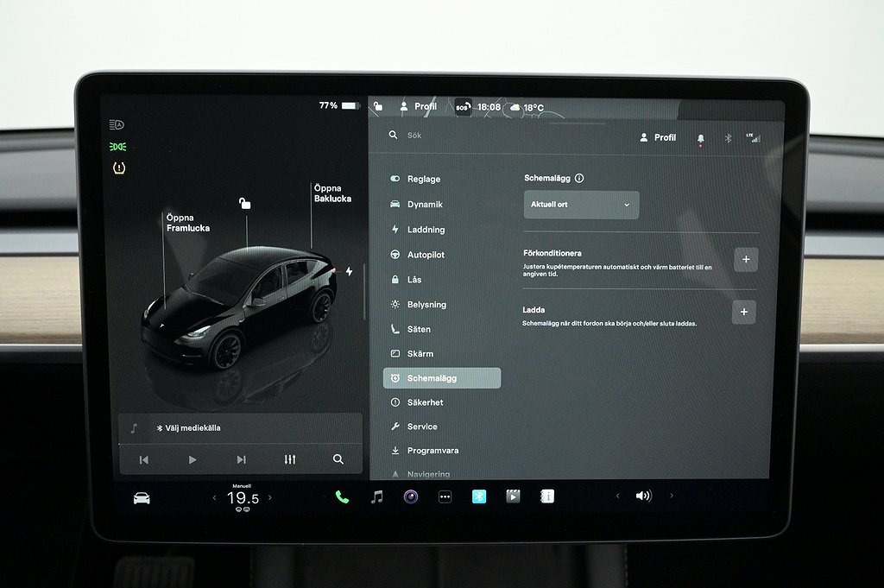This screenshot has height=588, width=884.
Task: Open the Aktuell ort dropdown
Action: (580, 205)
